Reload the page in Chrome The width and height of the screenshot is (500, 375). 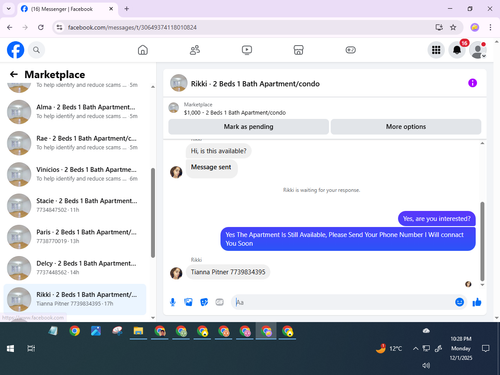tap(41, 27)
